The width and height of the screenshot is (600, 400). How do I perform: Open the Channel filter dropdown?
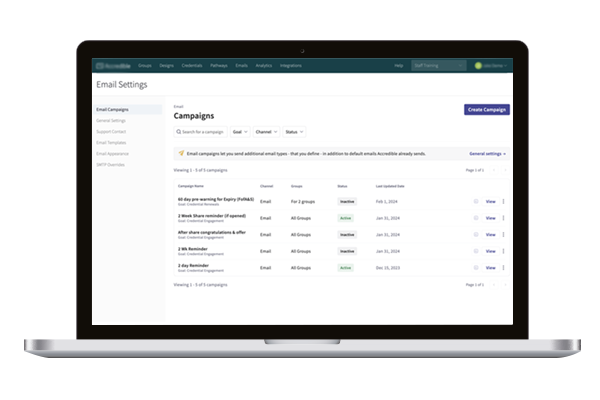[x=265, y=131]
